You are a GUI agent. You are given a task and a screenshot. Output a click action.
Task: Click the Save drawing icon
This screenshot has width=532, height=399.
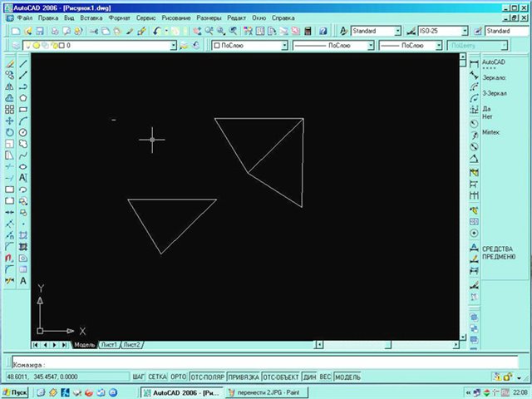[38, 31]
